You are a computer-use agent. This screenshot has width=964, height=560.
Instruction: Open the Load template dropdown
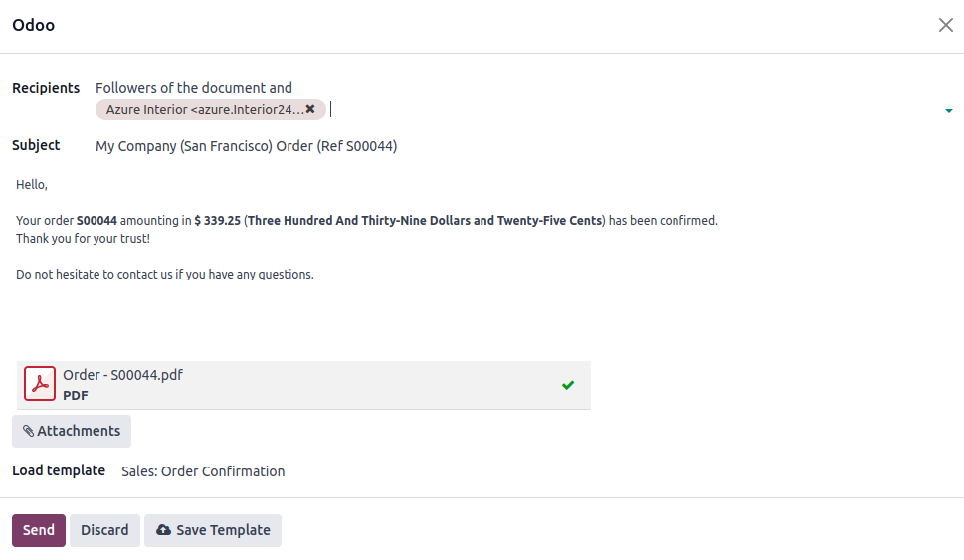pos(203,471)
